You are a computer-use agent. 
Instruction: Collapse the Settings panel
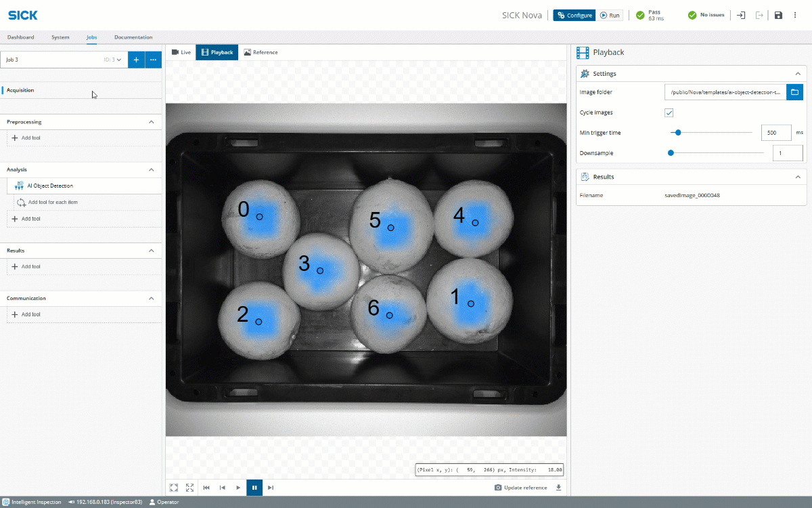point(797,74)
